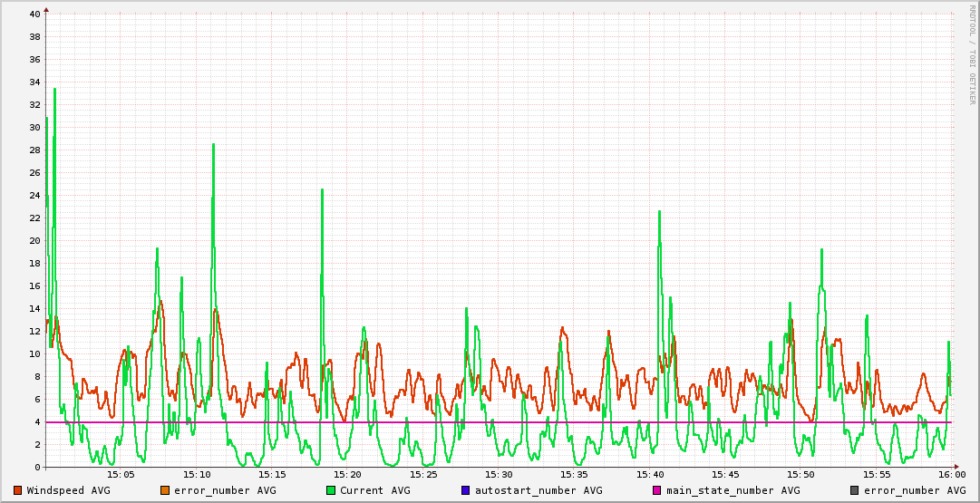The width and height of the screenshot is (980, 503).
Task: Click the arrowhead atop the vertical axis
Action: [46, 10]
